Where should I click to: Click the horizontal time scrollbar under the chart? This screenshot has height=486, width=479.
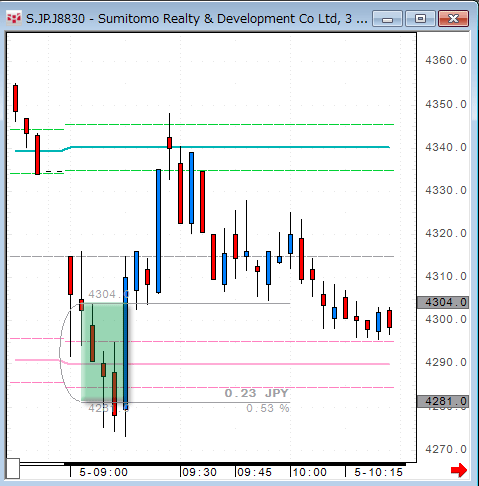click(213, 464)
